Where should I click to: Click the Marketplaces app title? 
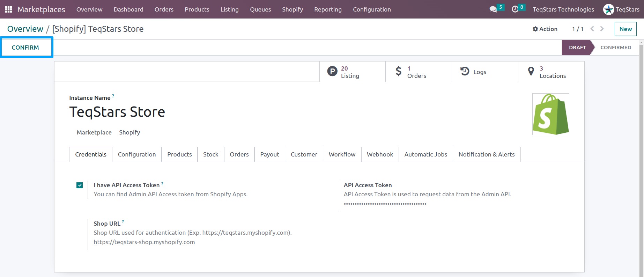[x=41, y=9]
